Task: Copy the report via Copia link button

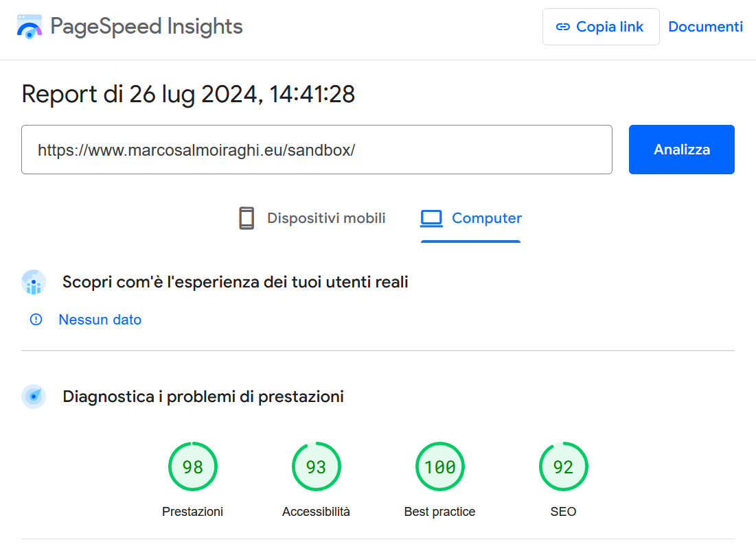Action: point(601,27)
